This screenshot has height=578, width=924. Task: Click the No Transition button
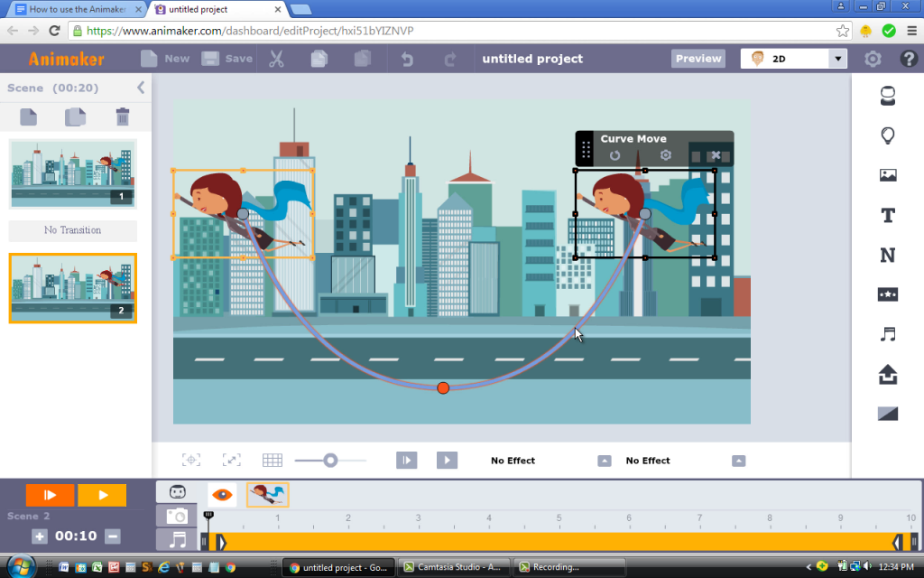(x=72, y=230)
